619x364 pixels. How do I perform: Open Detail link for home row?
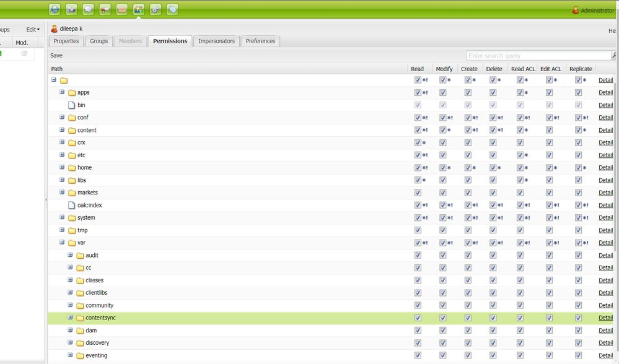[605, 168]
